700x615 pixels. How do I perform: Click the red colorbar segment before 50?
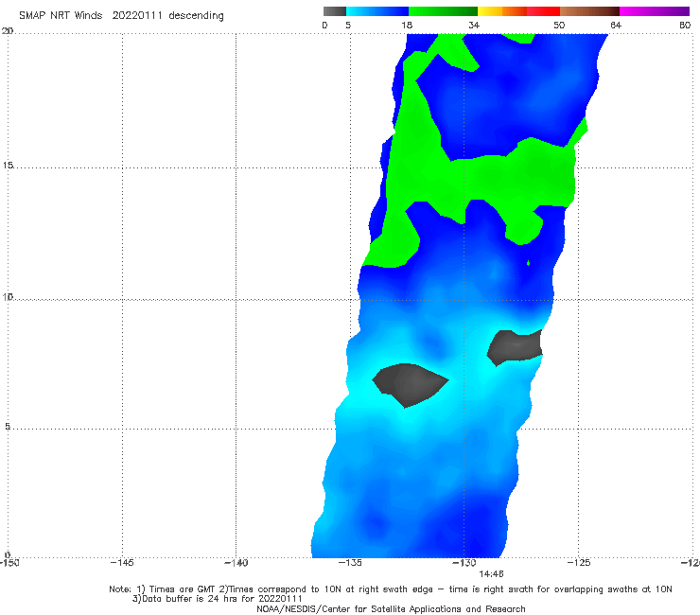coord(543,11)
